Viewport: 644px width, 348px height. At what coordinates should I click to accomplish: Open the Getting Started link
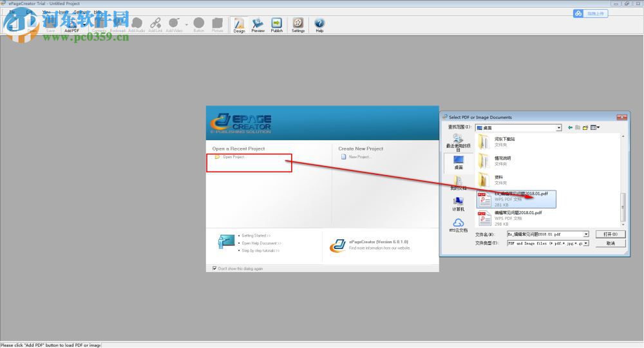pyautogui.click(x=256, y=235)
